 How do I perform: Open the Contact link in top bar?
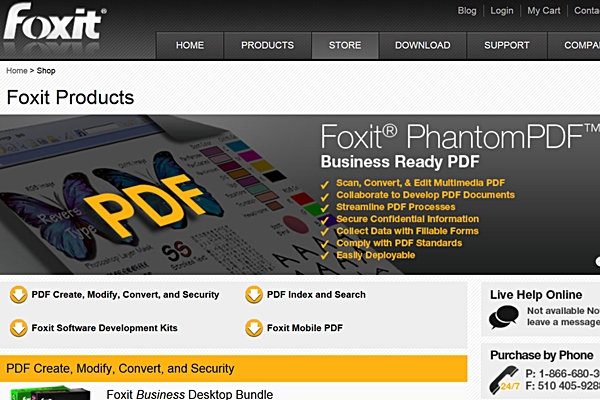click(x=587, y=11)
